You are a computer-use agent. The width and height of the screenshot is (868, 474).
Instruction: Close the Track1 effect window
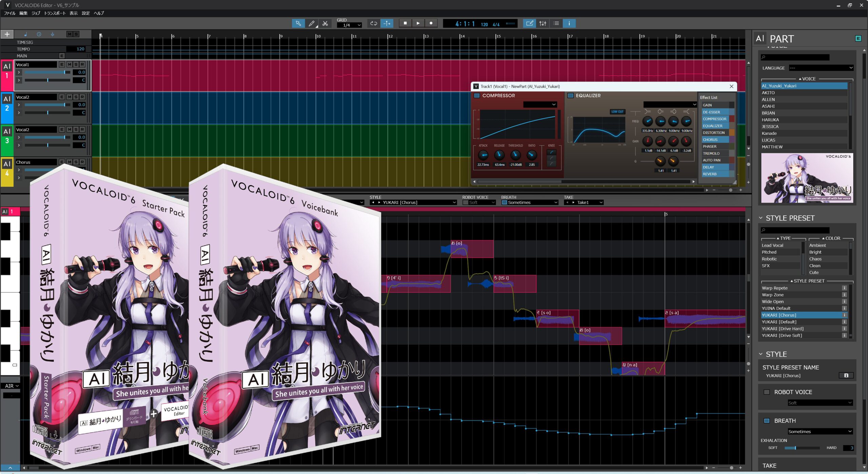pyautogui.click(x=731, y=86)
